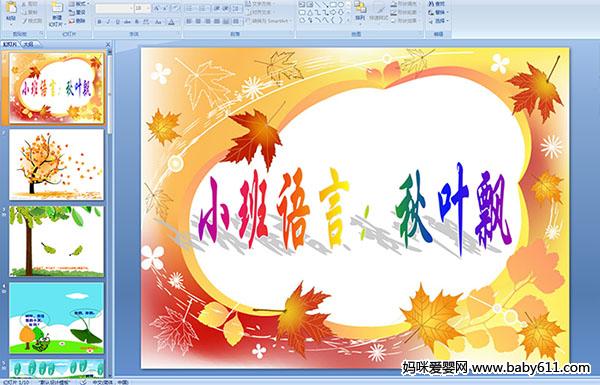600x385 pixels.
Task: Click the Paste icon in clipboard group
Action: [11, 8]
